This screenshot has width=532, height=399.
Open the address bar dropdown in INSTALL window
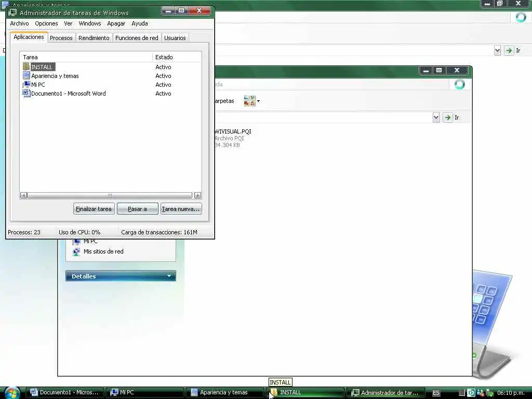tap(436, 117)
